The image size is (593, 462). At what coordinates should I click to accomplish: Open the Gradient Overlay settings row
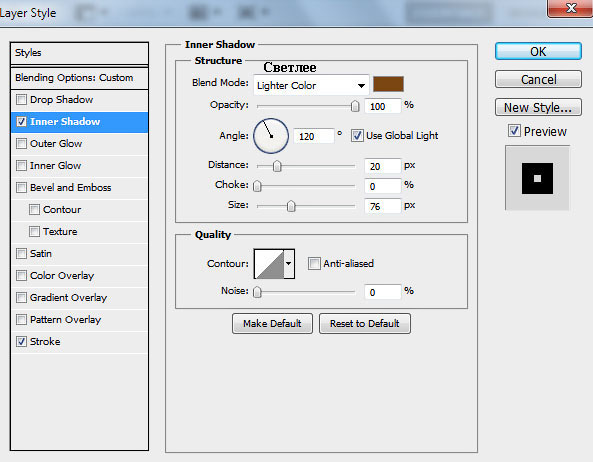[x=79, y=298]
